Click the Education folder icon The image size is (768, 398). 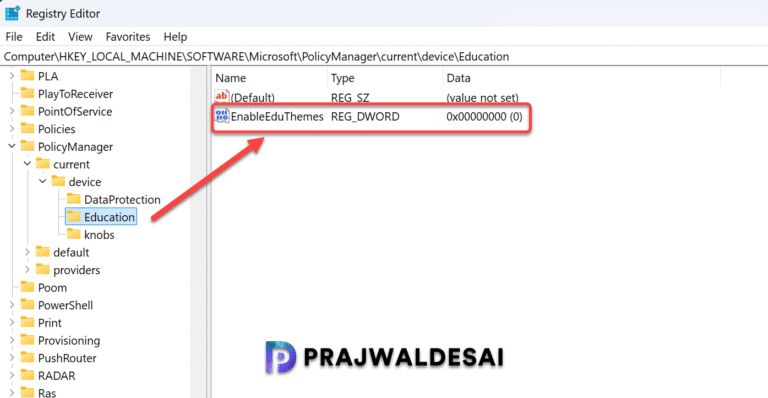74,217
